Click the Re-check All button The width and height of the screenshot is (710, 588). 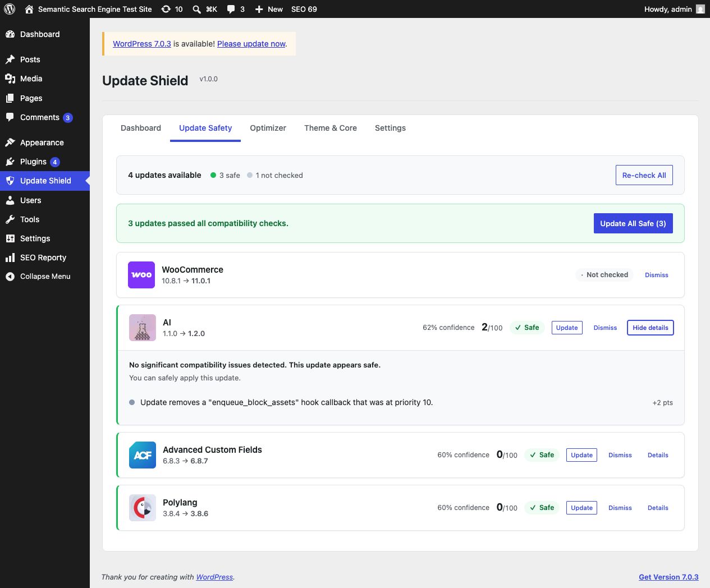[x=644, y=175]
